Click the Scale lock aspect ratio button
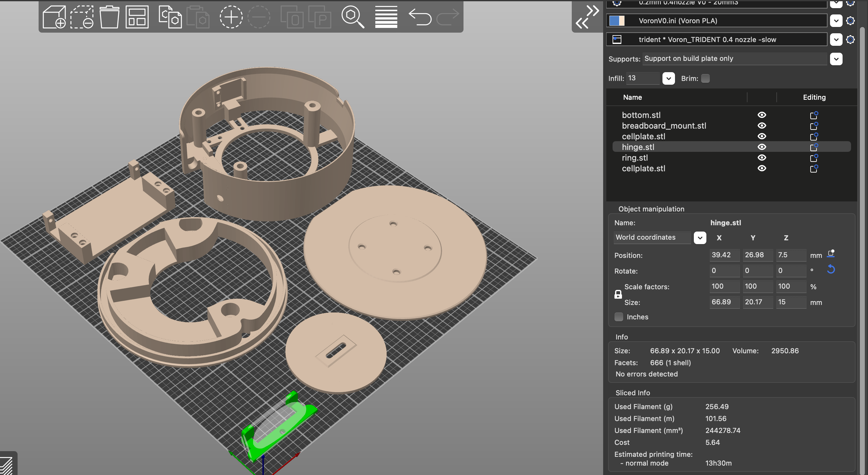The height and width of the screenshot is (475, 868). coord(618,294)
